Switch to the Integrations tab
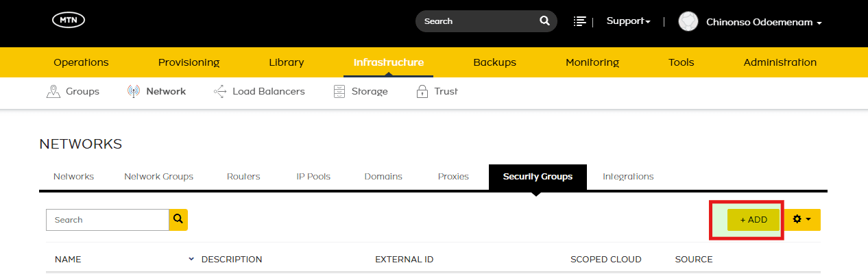The width and height of the screenshot is (868, 274). point(628,176)
